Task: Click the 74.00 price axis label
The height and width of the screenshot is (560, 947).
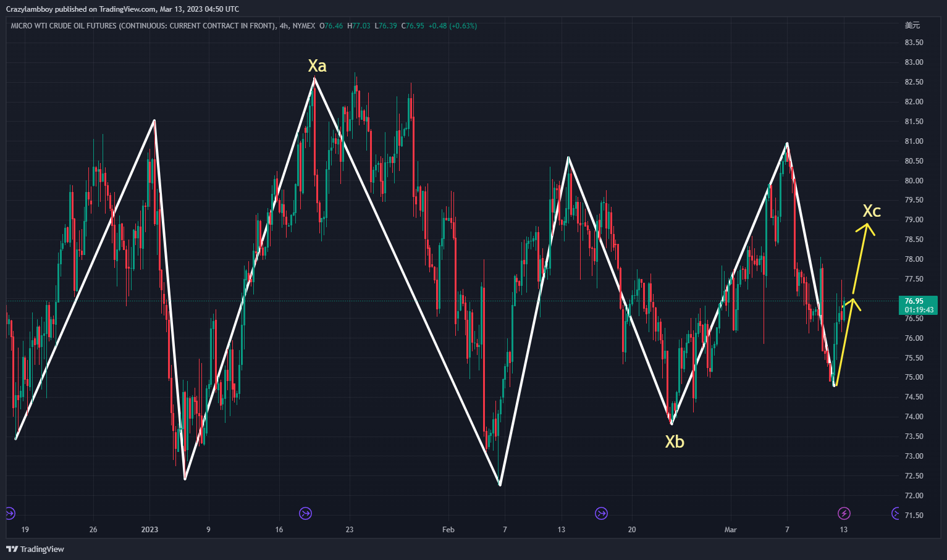Action: click(914, 417)
